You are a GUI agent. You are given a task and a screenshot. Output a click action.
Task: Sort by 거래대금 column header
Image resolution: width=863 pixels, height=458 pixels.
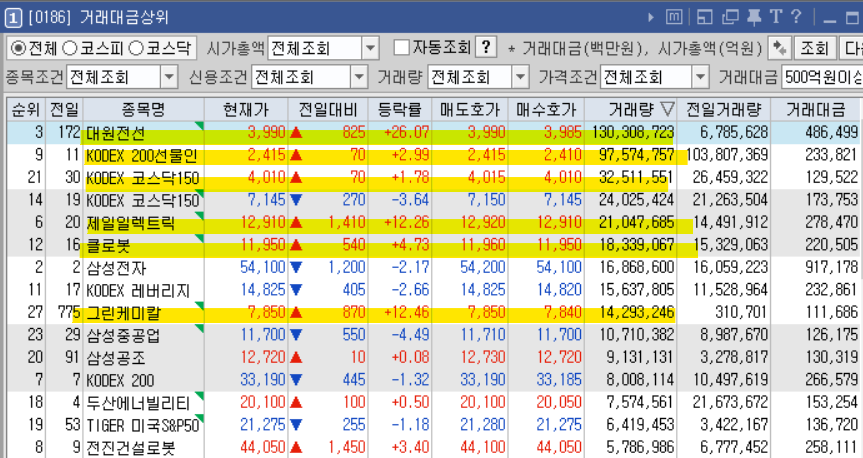click(816, 110)
